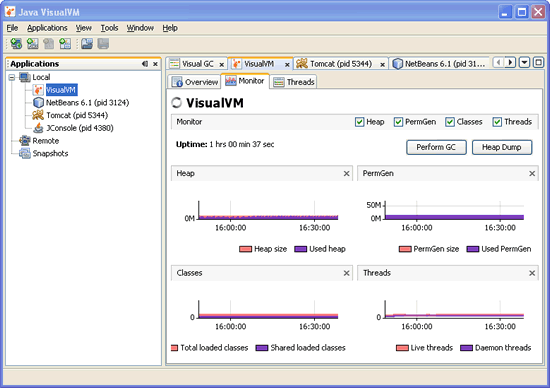Switch to the Visual GC document tab
The image size is (550, 388).
197,64
